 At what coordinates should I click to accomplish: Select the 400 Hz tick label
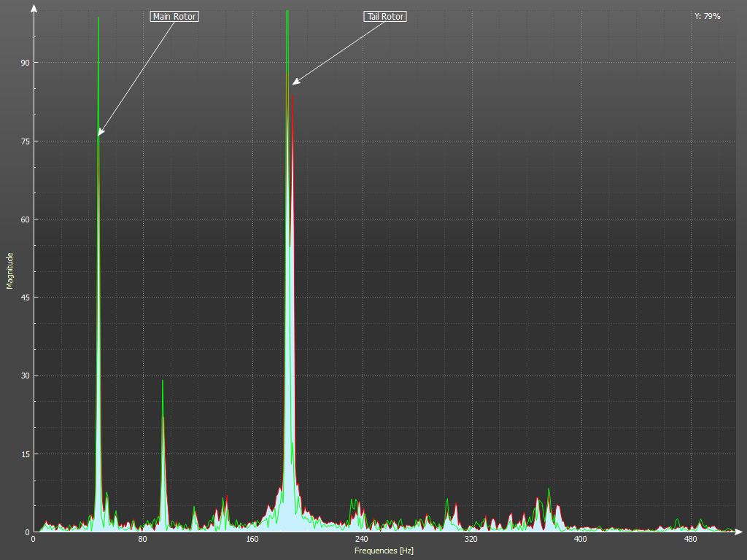(580, 540)
